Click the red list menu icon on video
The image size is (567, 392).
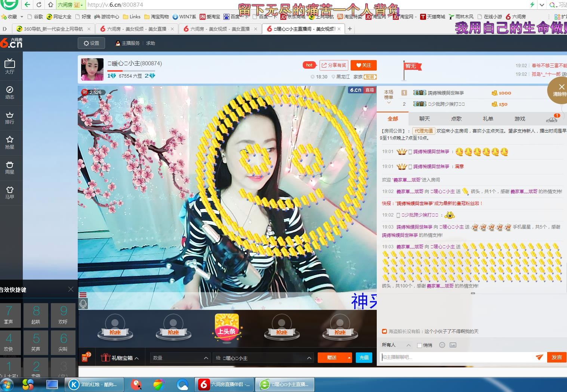83,295
